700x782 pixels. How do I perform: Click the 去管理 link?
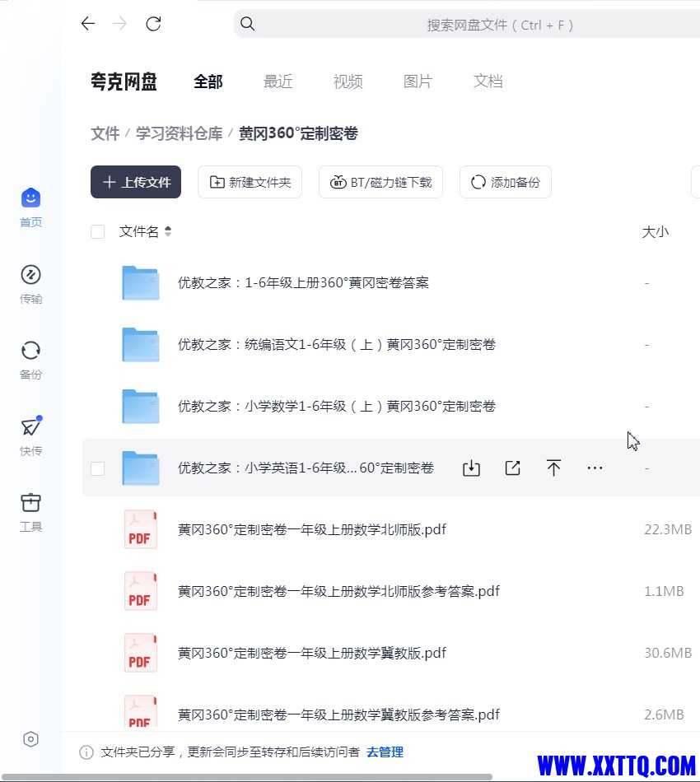point(385,752)
